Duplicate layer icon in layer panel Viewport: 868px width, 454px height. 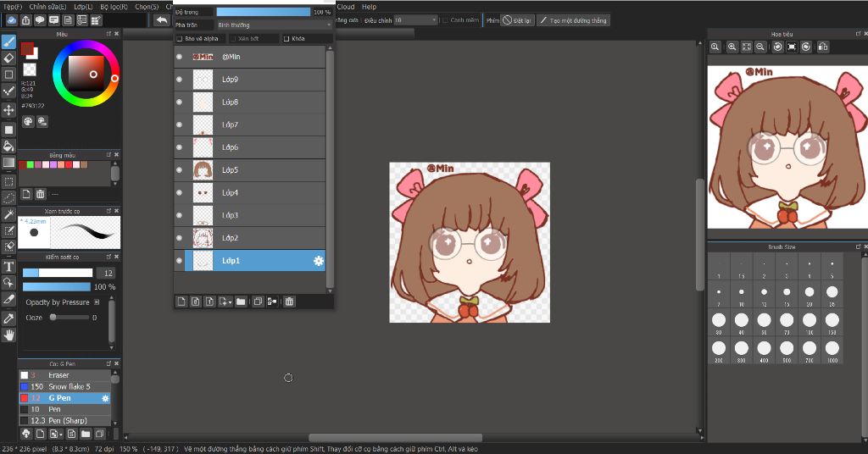[258, 302]
